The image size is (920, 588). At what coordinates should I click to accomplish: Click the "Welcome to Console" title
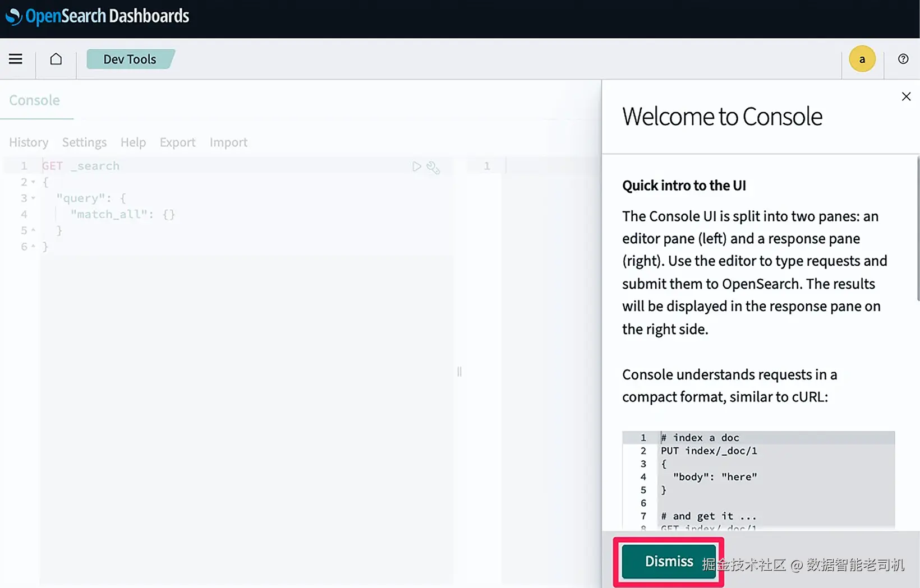click(722, 117)
